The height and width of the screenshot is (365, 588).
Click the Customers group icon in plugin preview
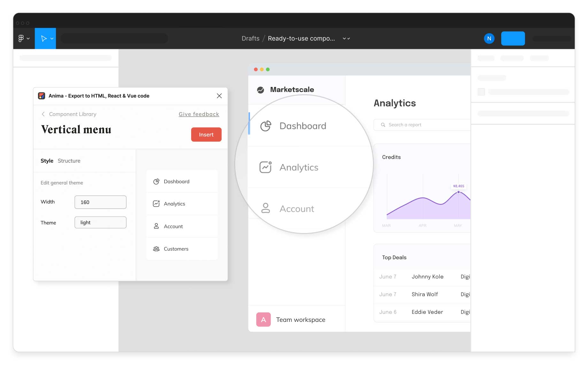(x=156, y=249)
